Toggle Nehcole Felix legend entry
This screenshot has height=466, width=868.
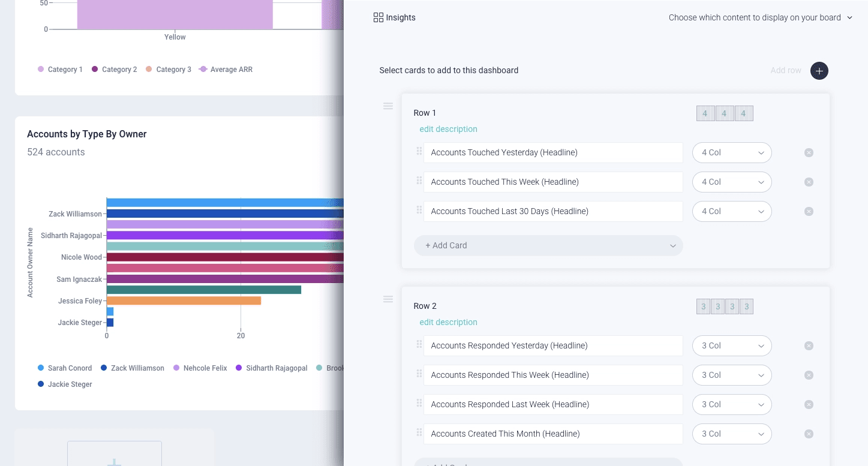point(200,368)
